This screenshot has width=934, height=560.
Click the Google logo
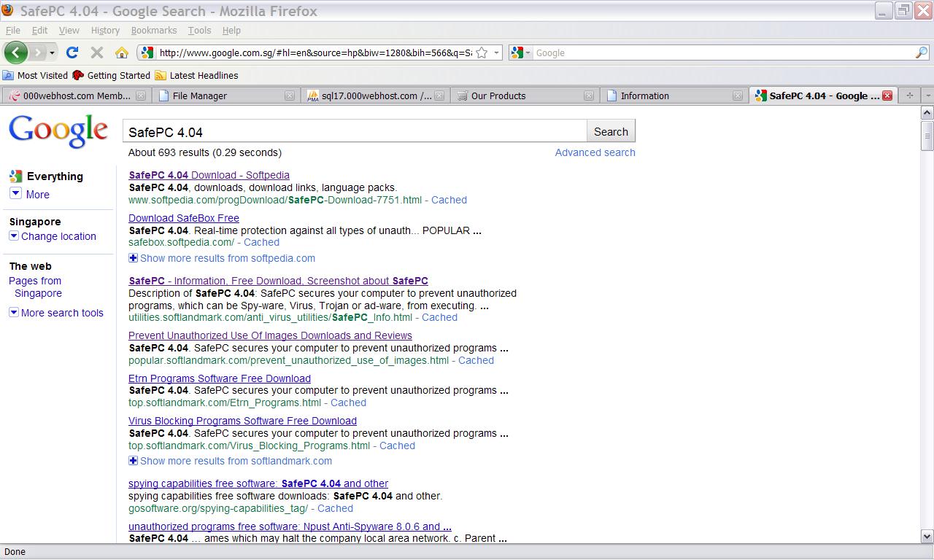coord(58,132)
